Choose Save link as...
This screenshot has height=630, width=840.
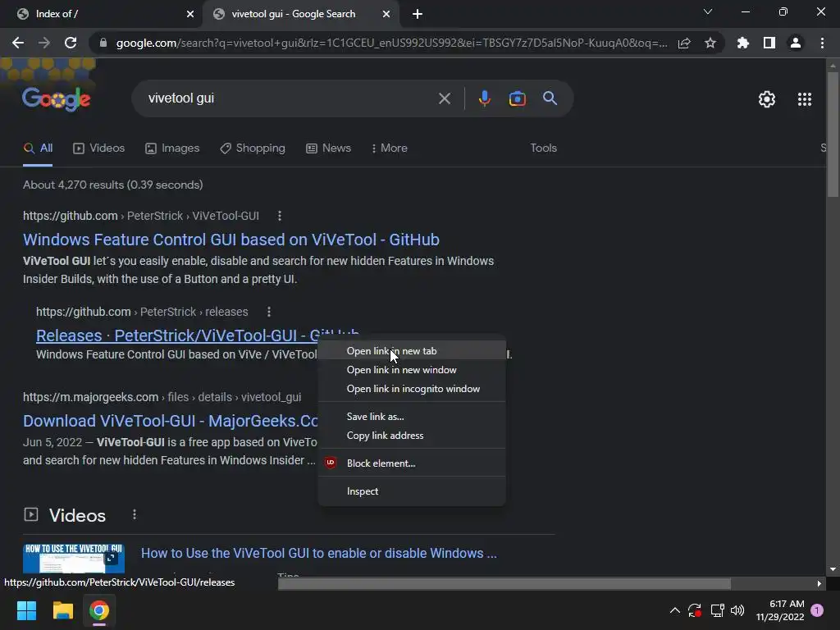point(412,417)
